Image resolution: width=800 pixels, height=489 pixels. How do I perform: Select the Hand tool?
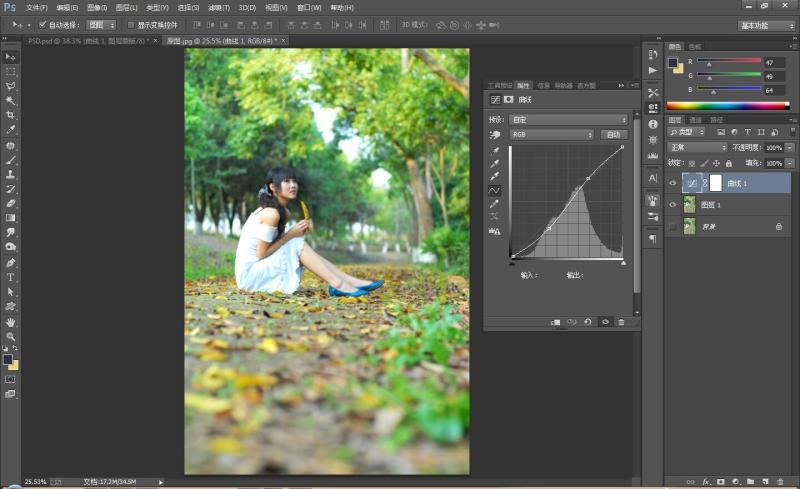click(x=10, y=322)
